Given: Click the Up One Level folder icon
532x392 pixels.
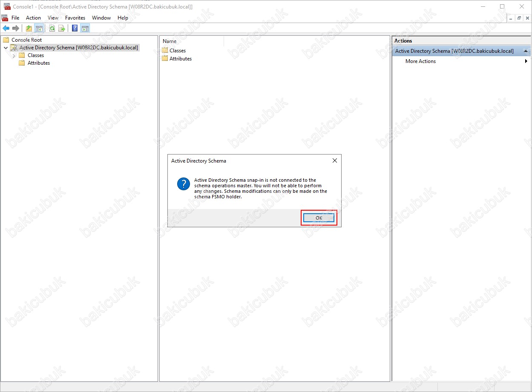Looking at the screenshot, I should click(29, 29).
